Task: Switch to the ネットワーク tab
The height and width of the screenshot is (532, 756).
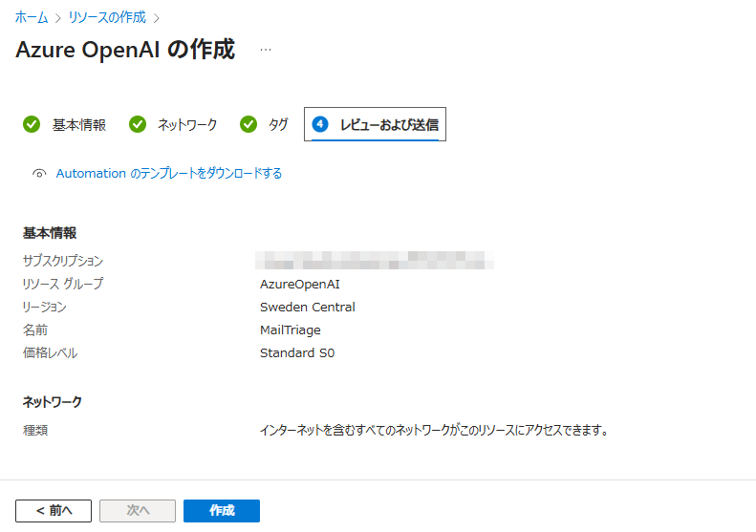Action: point(187,125)
